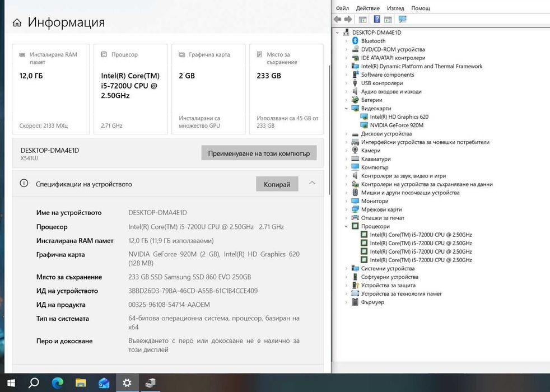The width and height of the screenshot is (550, 392).
Task: Expand the Монитори branch
Action: tap(346, 201)
